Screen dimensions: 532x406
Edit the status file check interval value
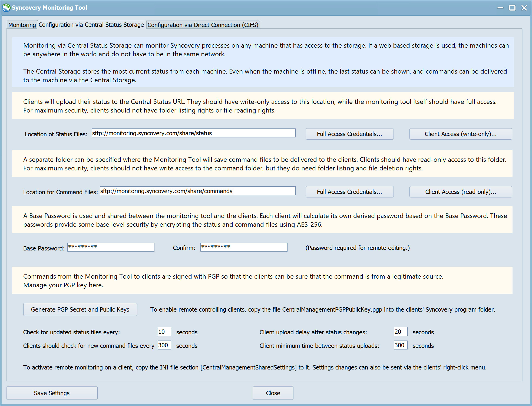click(x=164, y=332)
